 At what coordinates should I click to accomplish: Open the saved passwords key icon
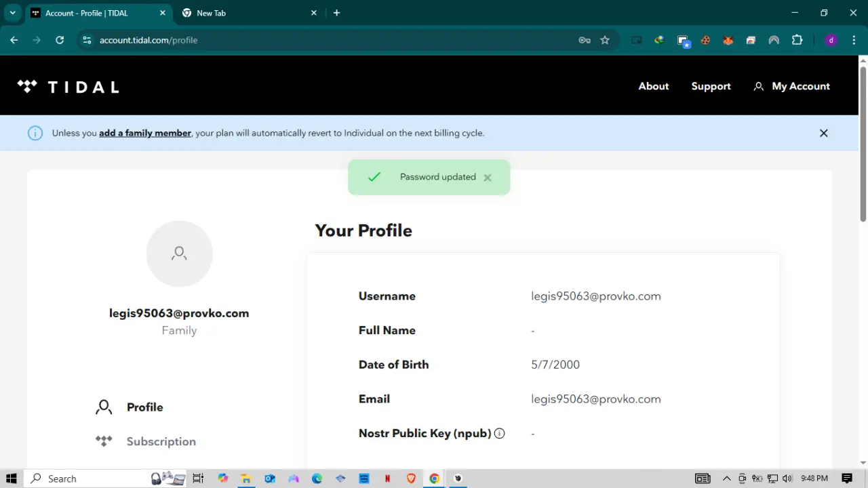click(x=585, y=40)
